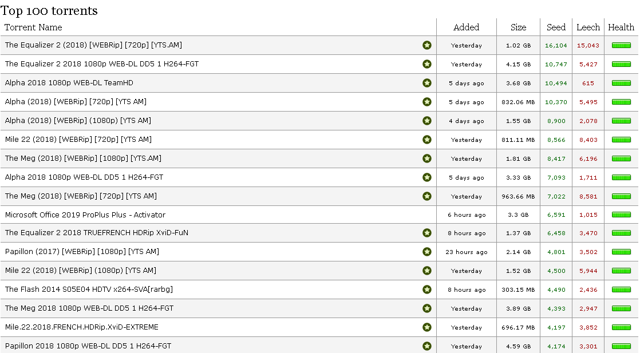Click the Added column header
This screenshot has width=644, height=353.
click(466, 27)
